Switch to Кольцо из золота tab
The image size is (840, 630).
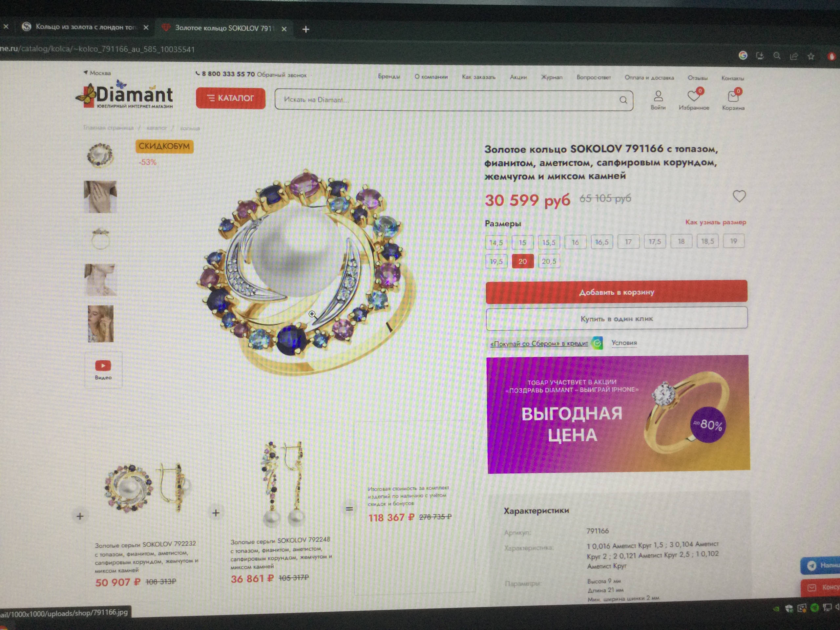(x=85, y=27)
